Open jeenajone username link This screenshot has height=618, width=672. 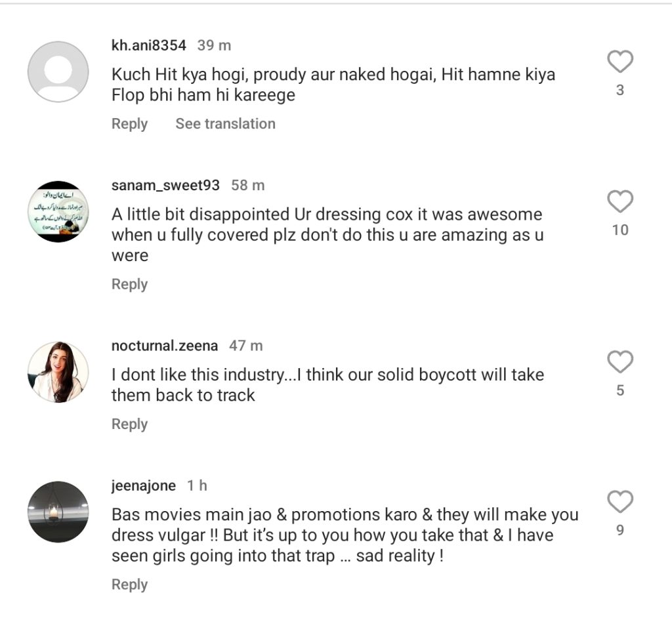pos(144,486)
